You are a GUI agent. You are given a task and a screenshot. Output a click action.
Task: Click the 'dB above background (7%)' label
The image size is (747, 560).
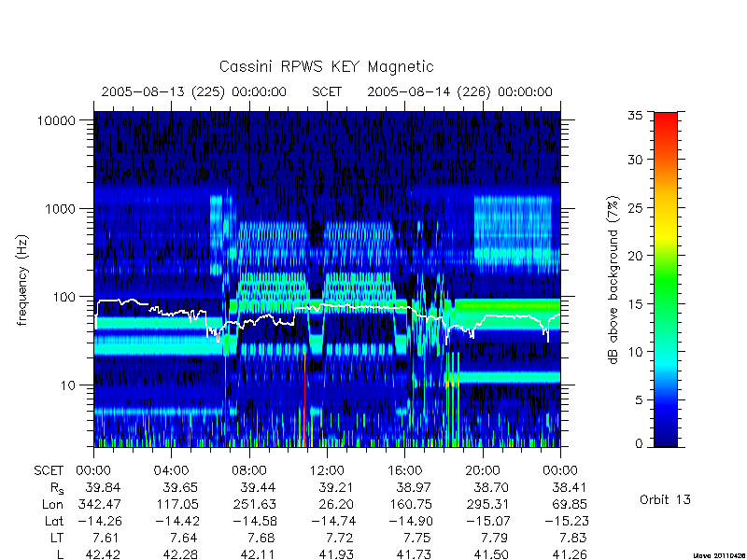coord(614,280)
